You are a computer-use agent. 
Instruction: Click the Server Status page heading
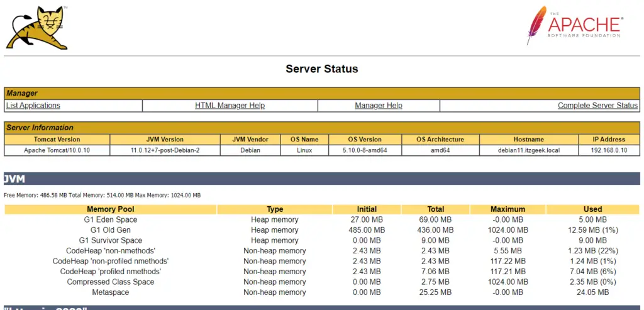click(322, 69)
